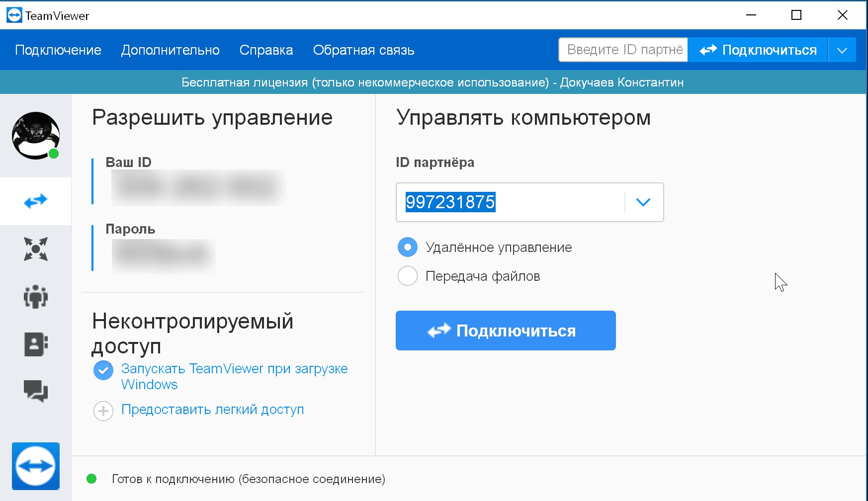Click the blurred Ваш ID value
The height and width of the screenshot is (501, 868).
(x=198, y=187)
